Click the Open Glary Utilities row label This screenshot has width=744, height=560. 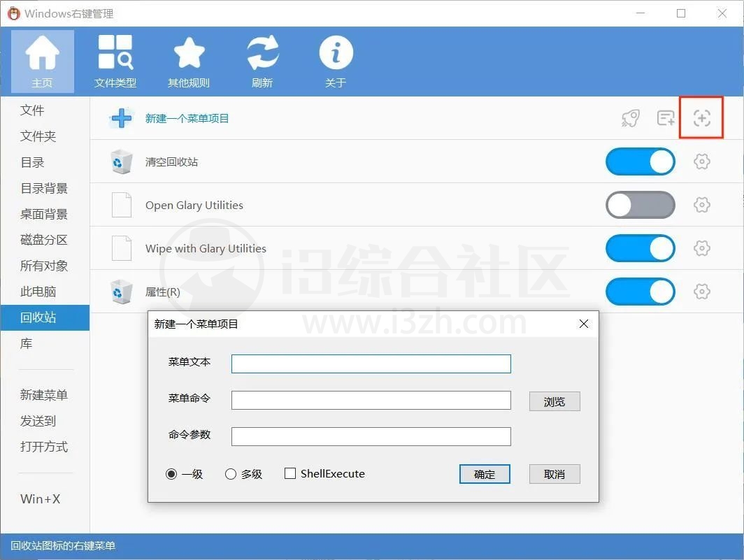pyautogui.click(x=194, y=205)
